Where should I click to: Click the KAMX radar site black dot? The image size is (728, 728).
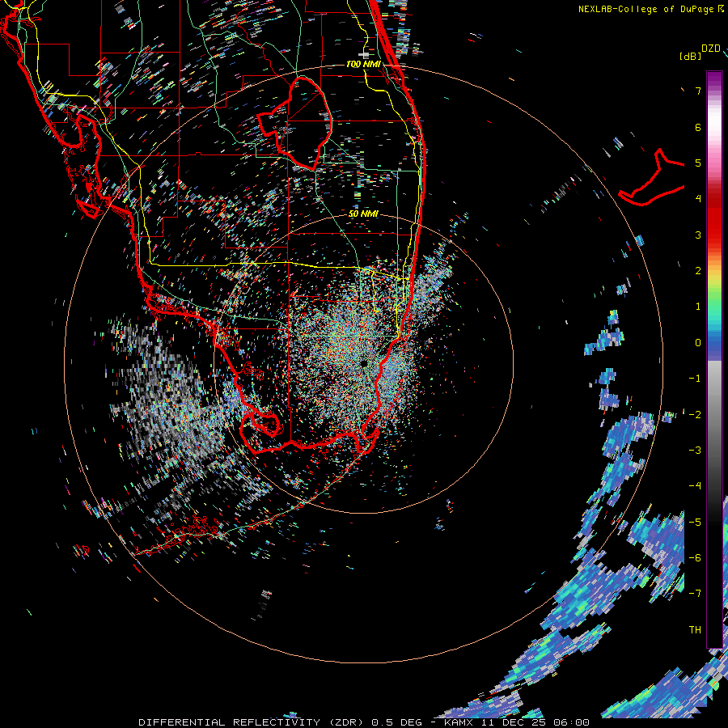(x=363, y=363)
